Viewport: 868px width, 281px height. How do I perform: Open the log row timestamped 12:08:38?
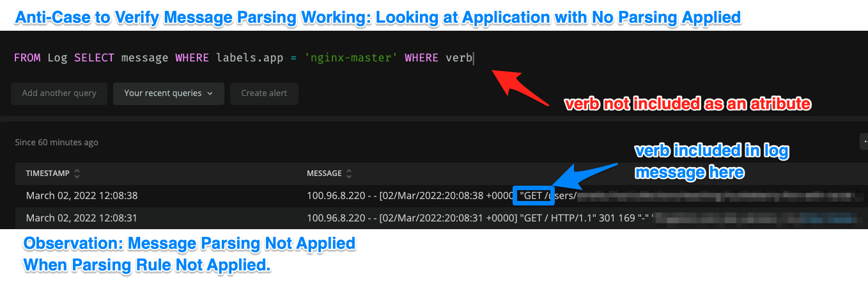click(x=82, y=196)
